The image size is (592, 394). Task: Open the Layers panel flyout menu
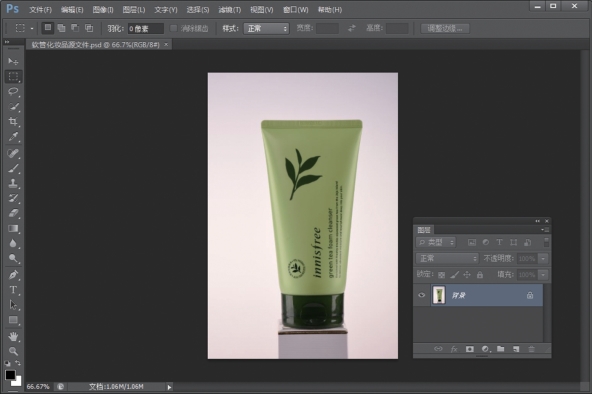tap(545, 229)
